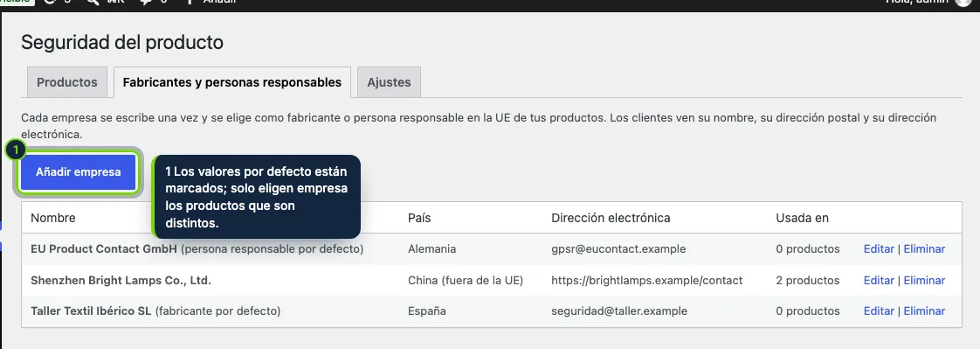Edit EU Product Contact GmbH entry

tap(879, 249)
